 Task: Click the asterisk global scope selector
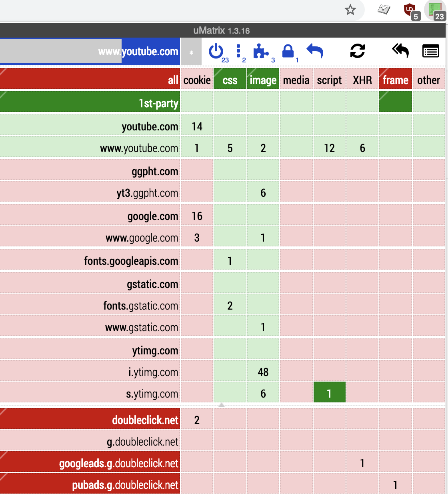click(191, 51)
